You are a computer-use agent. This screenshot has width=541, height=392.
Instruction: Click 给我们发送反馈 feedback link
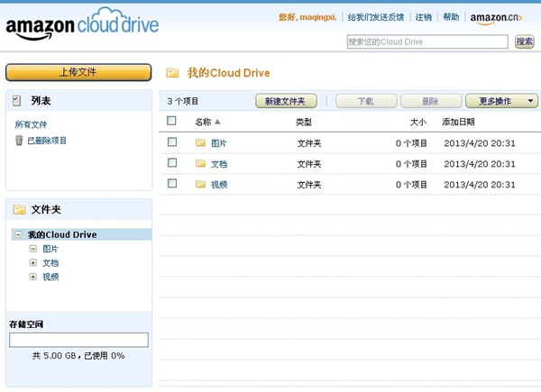point(376,17)
